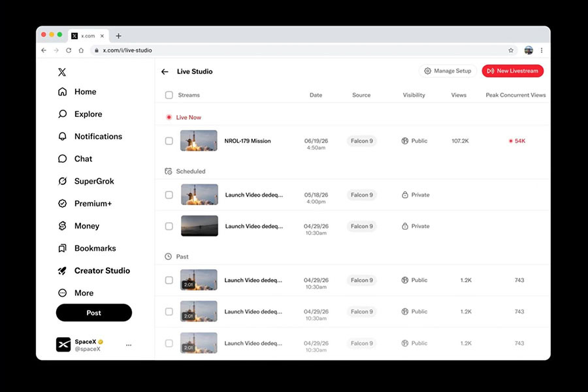This screenshot has height=392, width=588.
Task: Click NROL-179 Mission title
Action: click(248, 141)
